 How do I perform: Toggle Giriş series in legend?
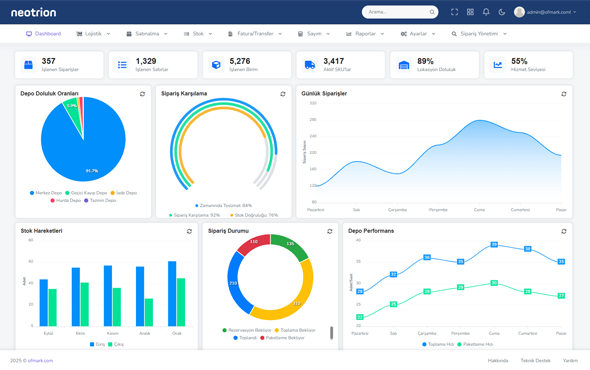[x=97, y=344]
